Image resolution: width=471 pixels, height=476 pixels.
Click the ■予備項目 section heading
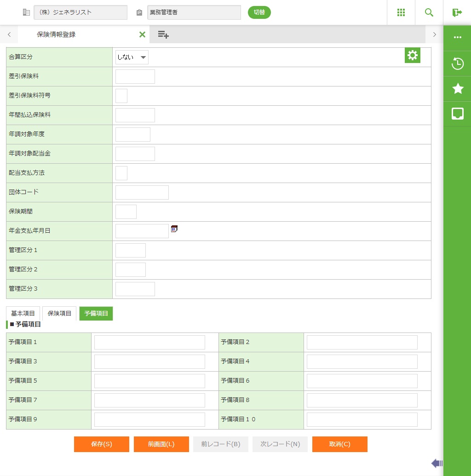pos(25,324)
